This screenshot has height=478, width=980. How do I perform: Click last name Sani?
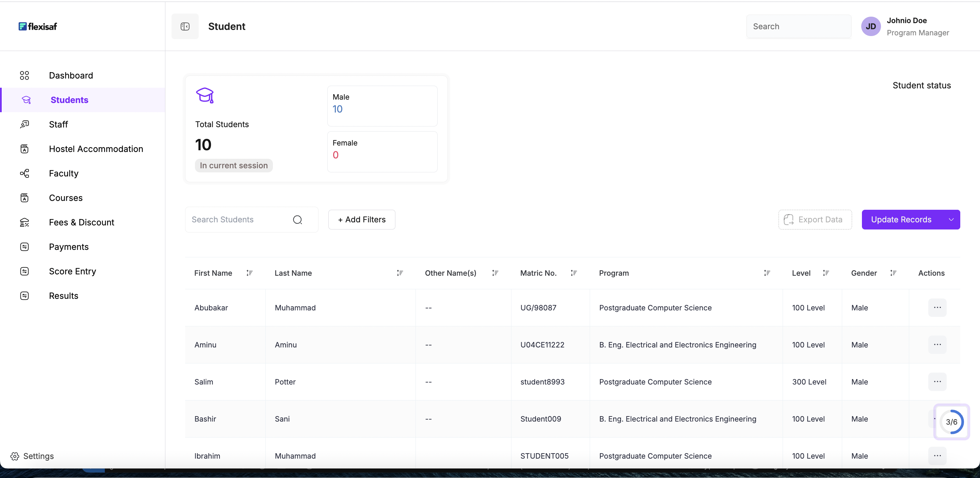pyautogui.click(x=282, y=419)
